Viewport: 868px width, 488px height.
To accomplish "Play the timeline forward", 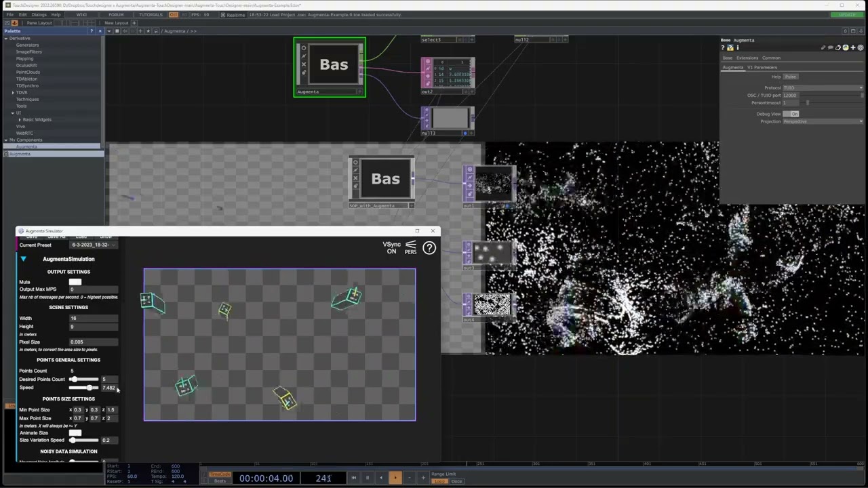I will (395, 478).
